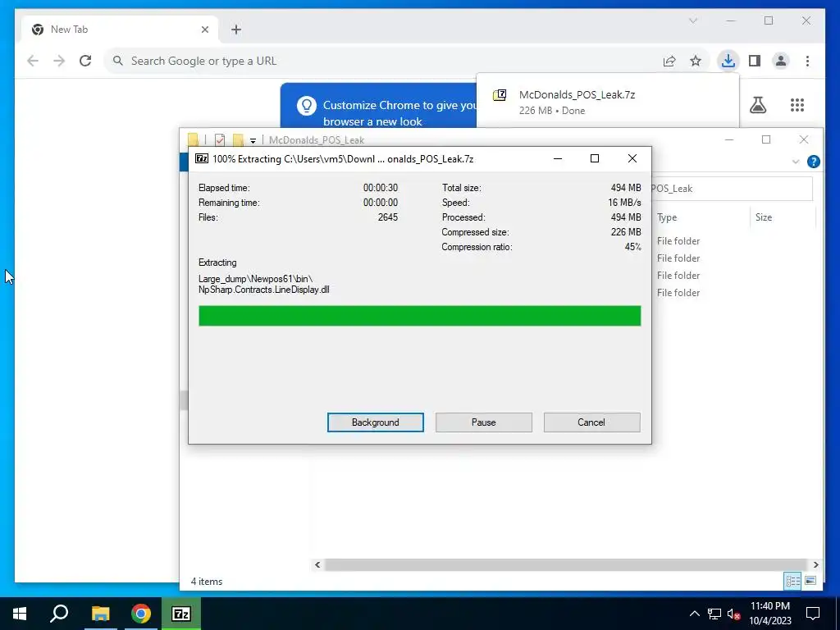Open the Chrome profile avatar
840x630 pixels.
[x=781, y=61]
